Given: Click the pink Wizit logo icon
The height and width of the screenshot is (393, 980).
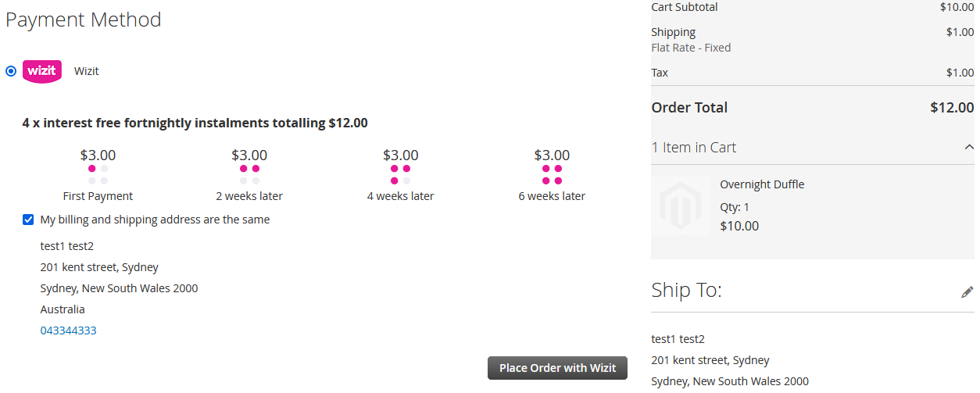Looking at the screenshot, I should point(42,71).
